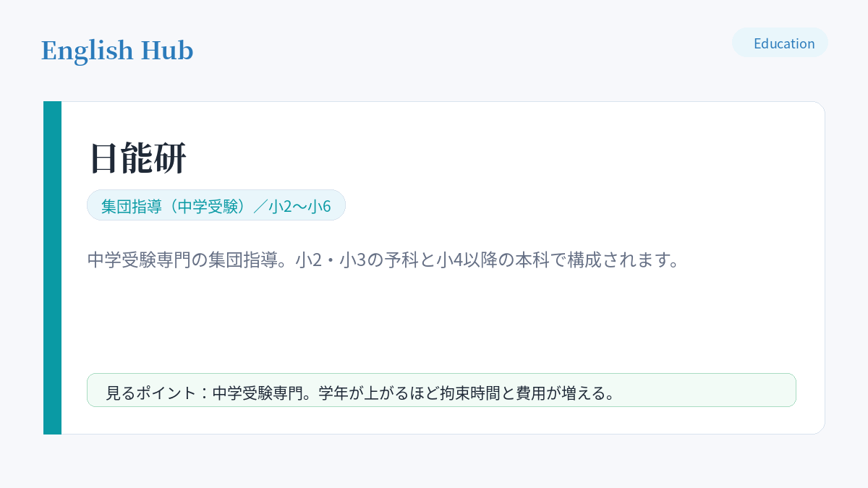Select the 見るポイント note box

(x=441, y=390)
